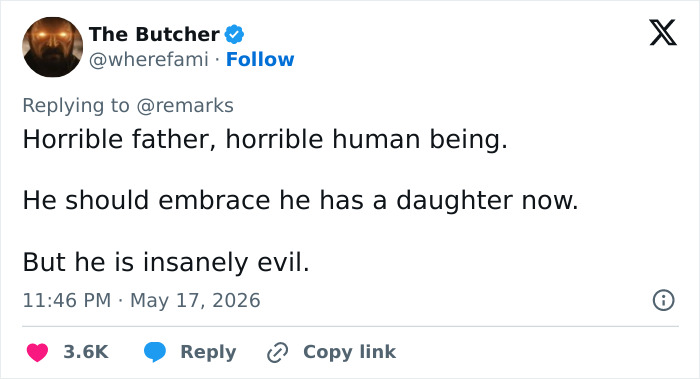Click the 'Horrible father' tweet line

pyautogui.click(x=265, y=139)
